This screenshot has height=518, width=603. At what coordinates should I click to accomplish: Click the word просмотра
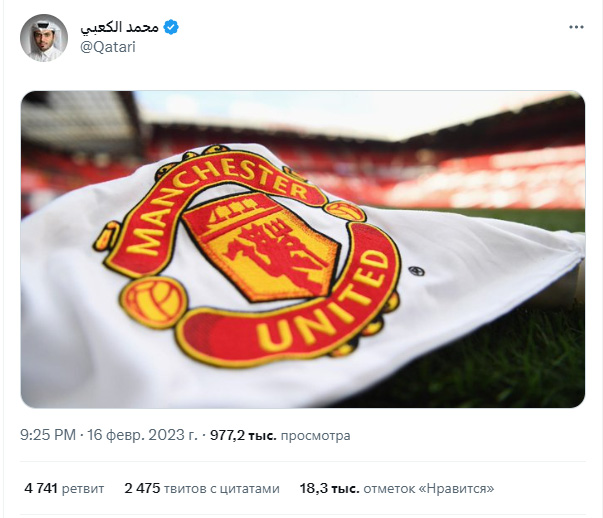[x=315, y=436]
